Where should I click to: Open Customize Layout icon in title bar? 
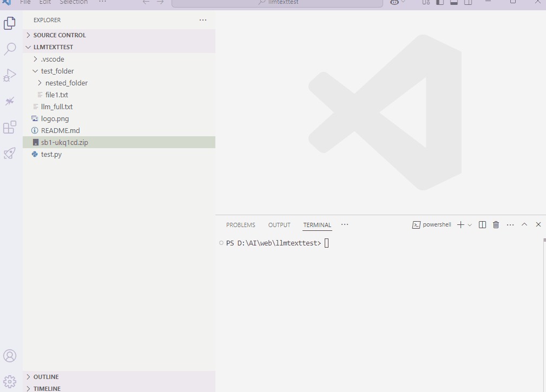426,3
